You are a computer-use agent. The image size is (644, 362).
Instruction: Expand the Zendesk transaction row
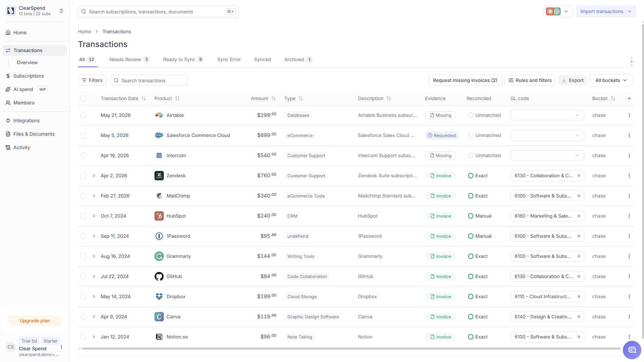[x=94, y=176]
